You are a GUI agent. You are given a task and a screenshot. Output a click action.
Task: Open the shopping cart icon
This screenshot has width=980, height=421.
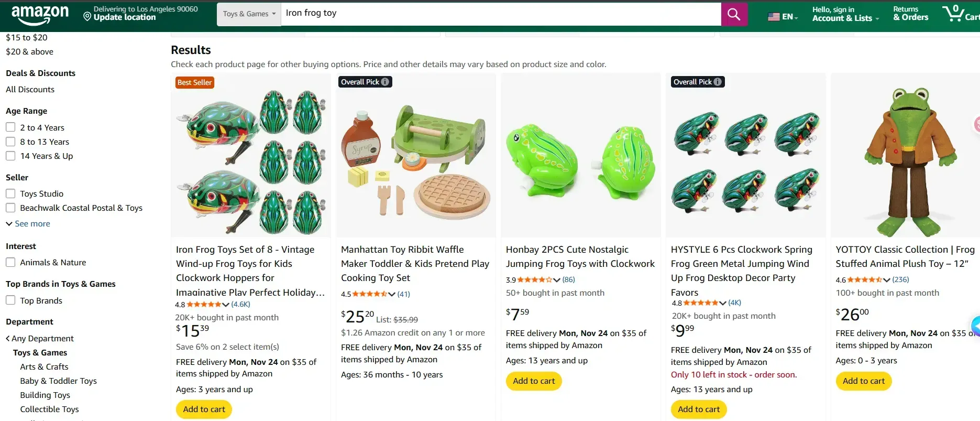(953, 13)
